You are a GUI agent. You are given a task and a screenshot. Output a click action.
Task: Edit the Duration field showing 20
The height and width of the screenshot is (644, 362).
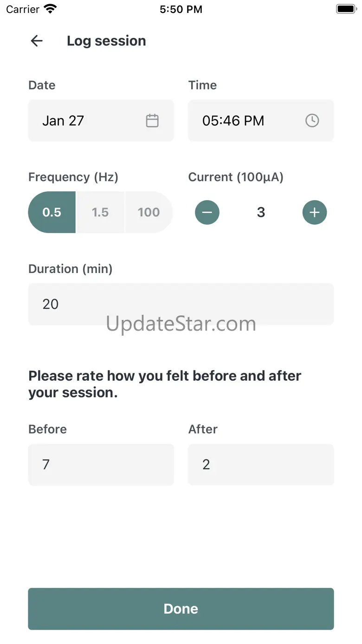[181, 304]
